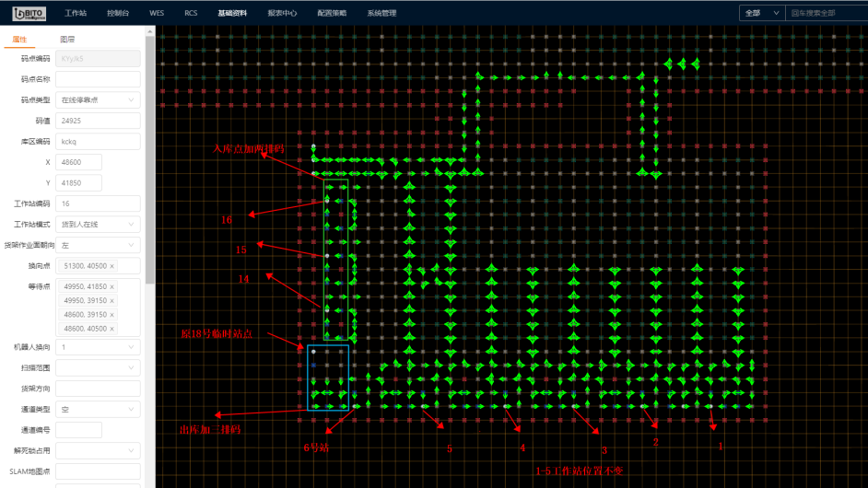
Task: Click the 货架方向 input field
Action: click(x=98, y=389)
